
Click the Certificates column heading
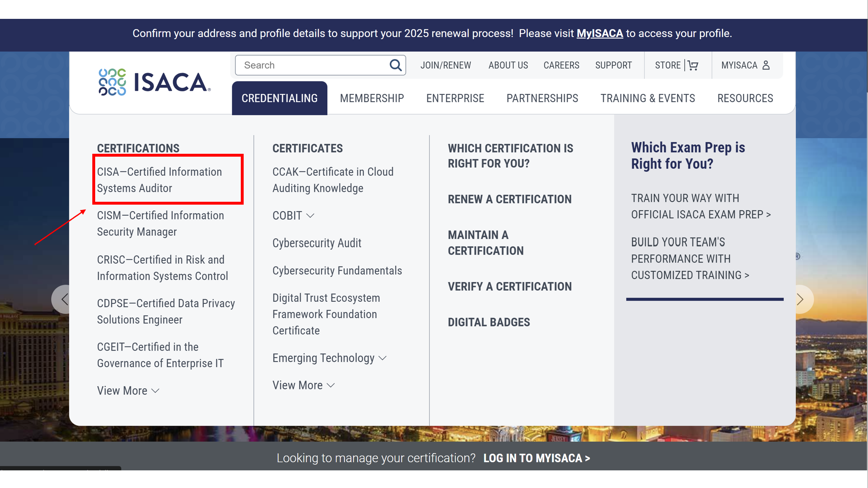coord(307,148)
